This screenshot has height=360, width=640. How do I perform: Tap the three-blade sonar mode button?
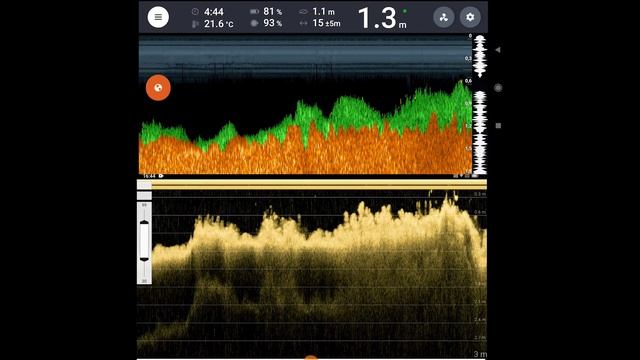pyautogui.click(x=444, y=17)
